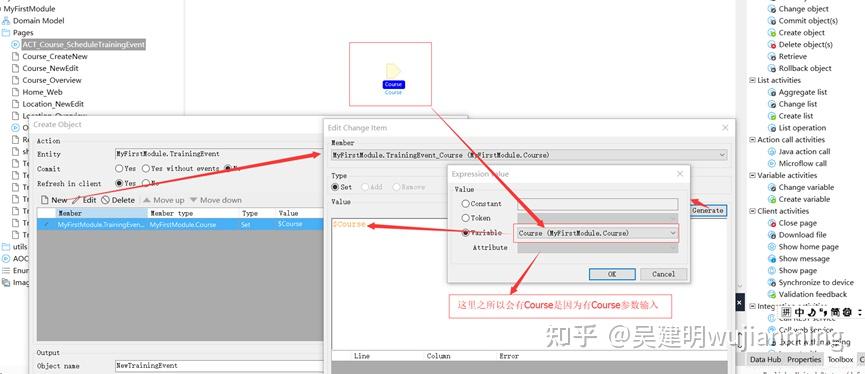This screenshot has width=865, height=374.
Task: Collapse the Integration activities group
Action: (x=752, y=306)
